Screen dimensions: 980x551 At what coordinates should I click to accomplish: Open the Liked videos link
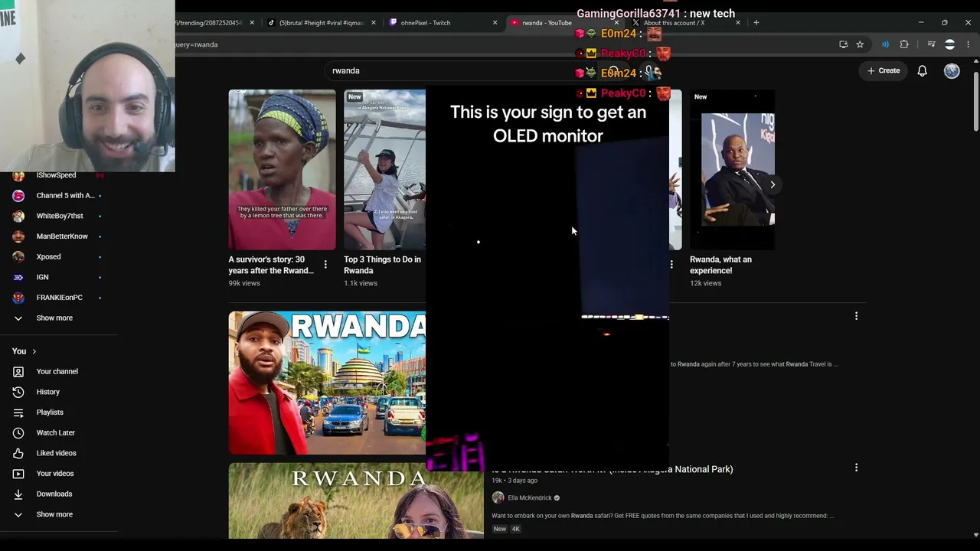[57, 453]
